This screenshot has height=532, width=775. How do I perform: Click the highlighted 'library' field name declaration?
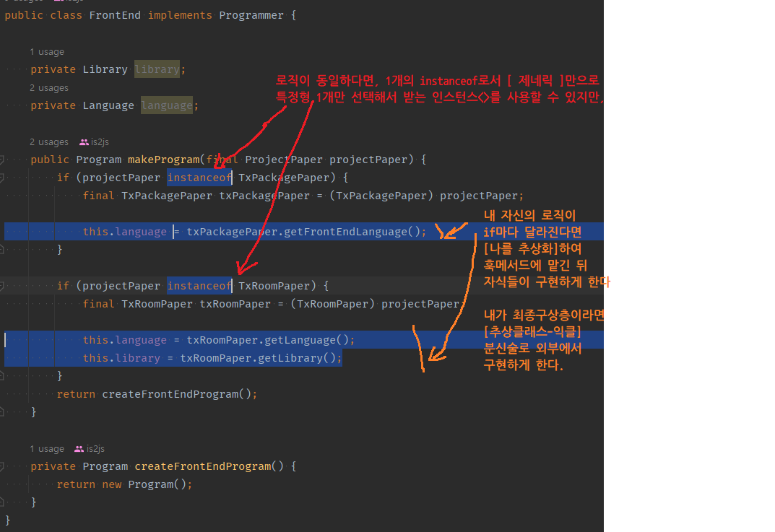[157, 69]
